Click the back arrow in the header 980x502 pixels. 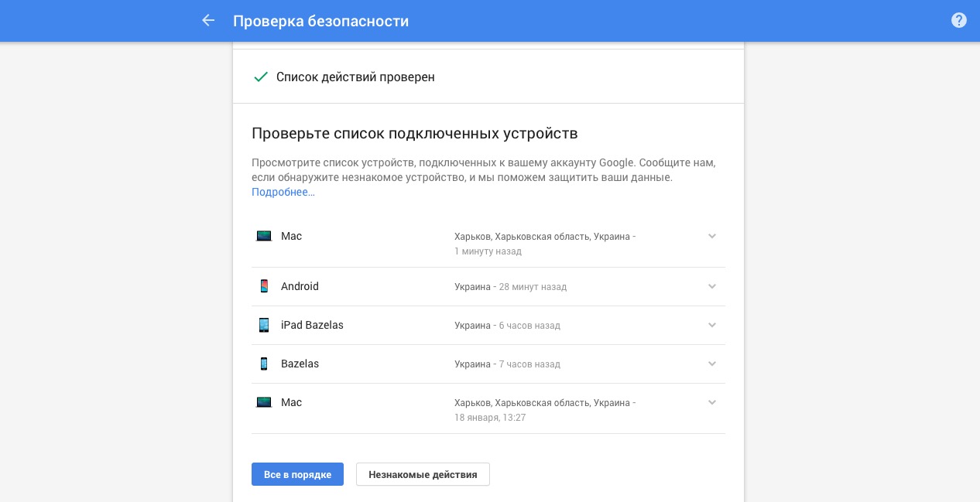207,21
